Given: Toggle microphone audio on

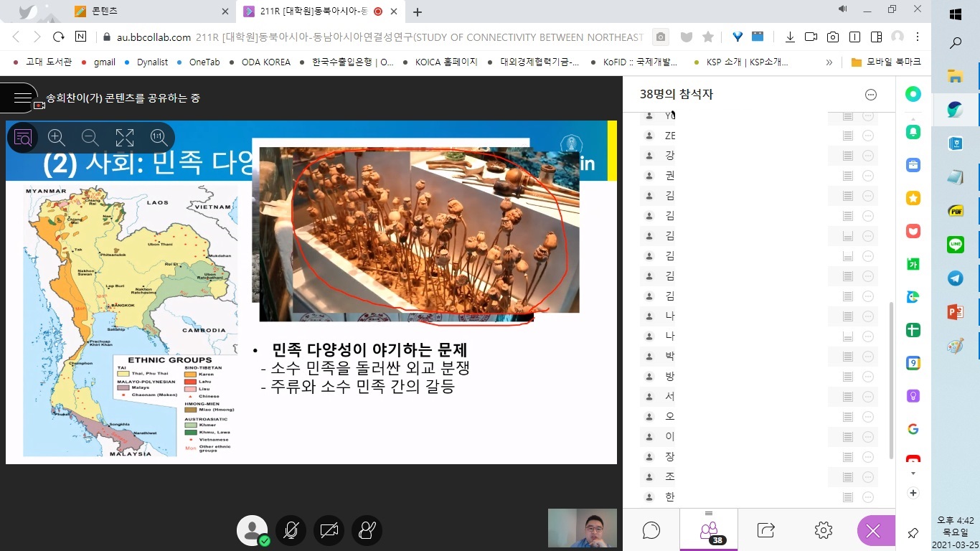Looking at the screenshot, I should pos(291,531).
